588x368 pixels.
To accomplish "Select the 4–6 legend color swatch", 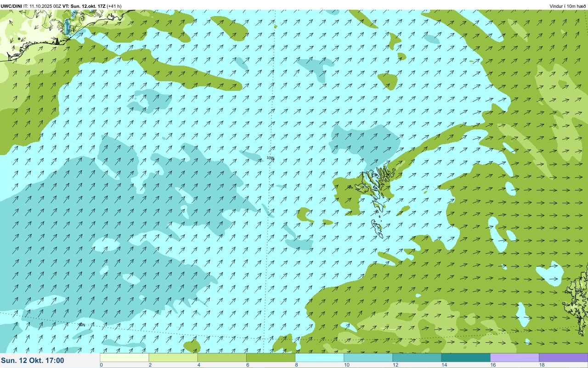I will [x=222, y=357].
